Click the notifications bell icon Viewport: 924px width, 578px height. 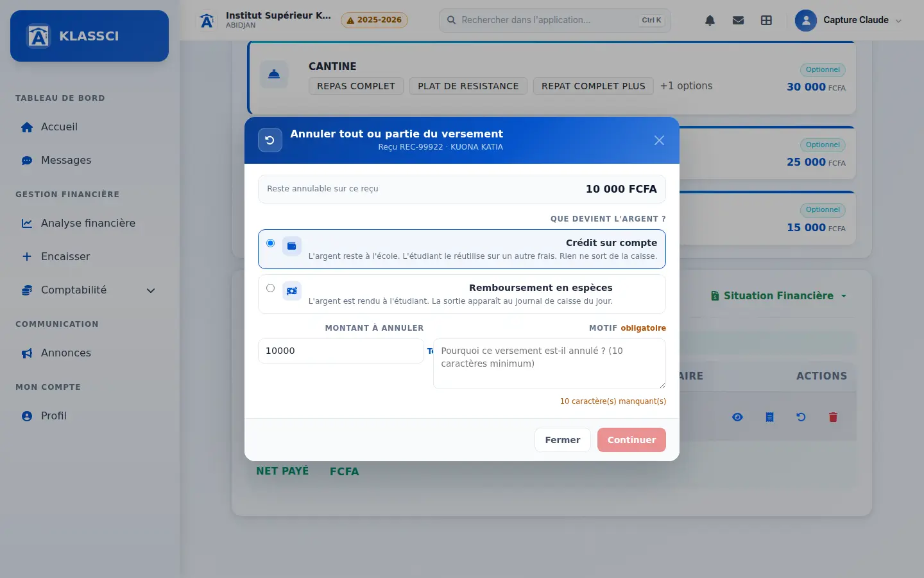coord(710,21)
